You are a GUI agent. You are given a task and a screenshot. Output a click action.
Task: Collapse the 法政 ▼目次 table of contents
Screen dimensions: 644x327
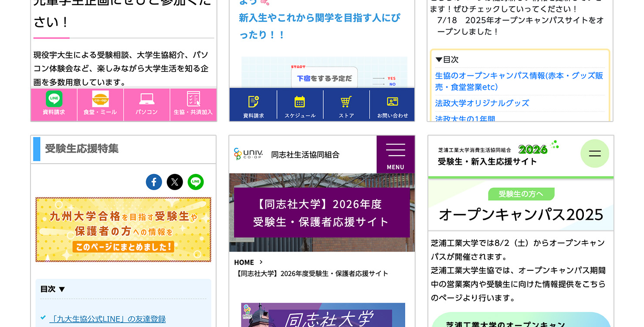click(447, 59)
